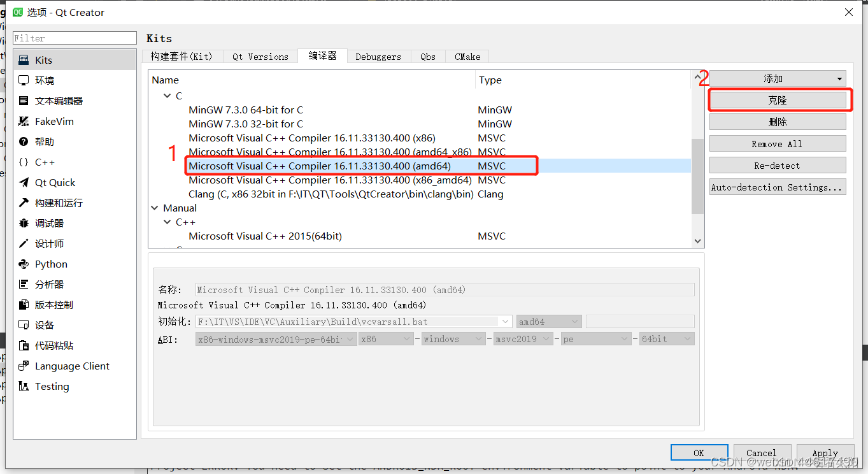Open the 环境 settings category icon
The width and height of the screenshot is (868, 474).
tap(24, 80)
